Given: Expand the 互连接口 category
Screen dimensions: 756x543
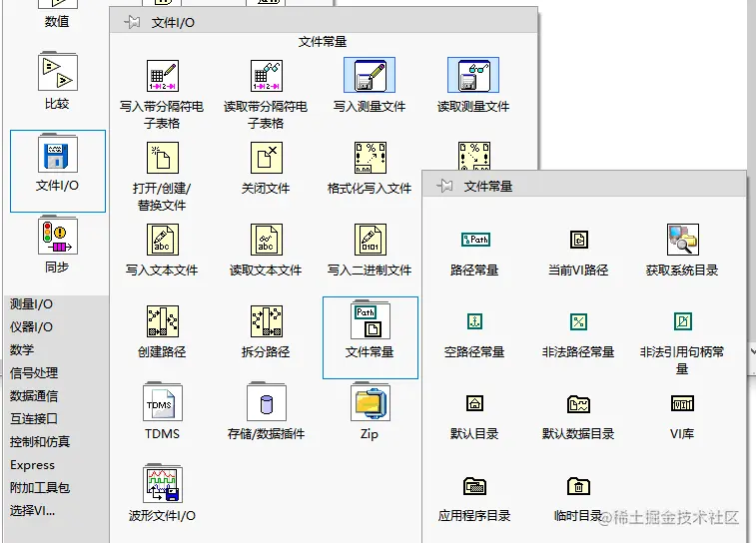Looking at the screenshot, I should (34, 418).
